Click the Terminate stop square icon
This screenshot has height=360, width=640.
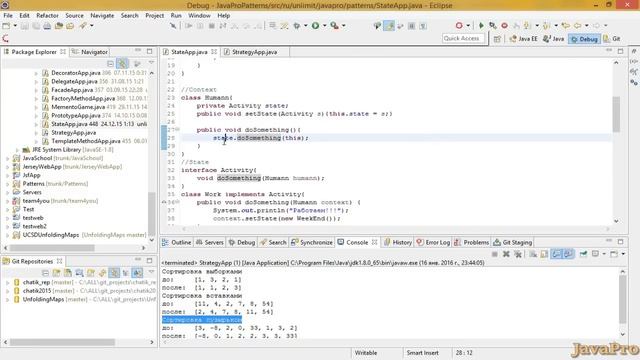(211, 26)
